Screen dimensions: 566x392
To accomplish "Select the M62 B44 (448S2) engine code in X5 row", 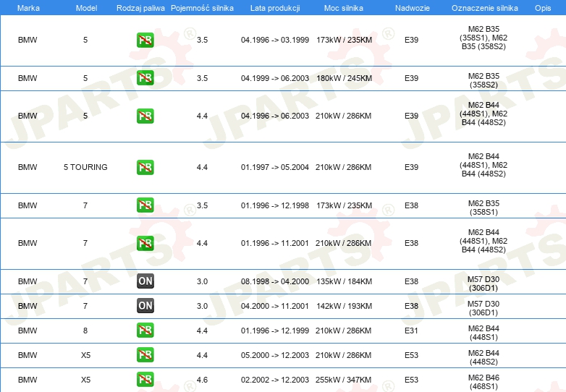I will tap(483, 357).
